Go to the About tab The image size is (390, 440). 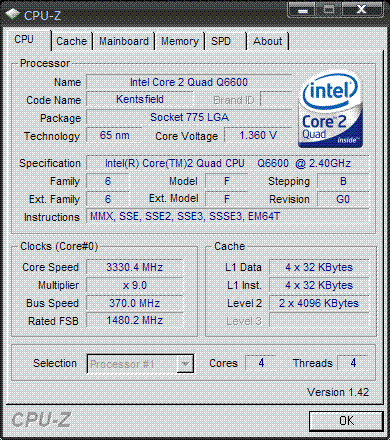[268, 41]
